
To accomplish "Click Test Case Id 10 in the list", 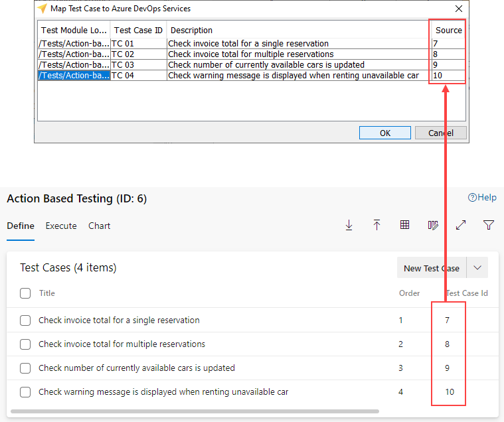I will pos(450,392).
